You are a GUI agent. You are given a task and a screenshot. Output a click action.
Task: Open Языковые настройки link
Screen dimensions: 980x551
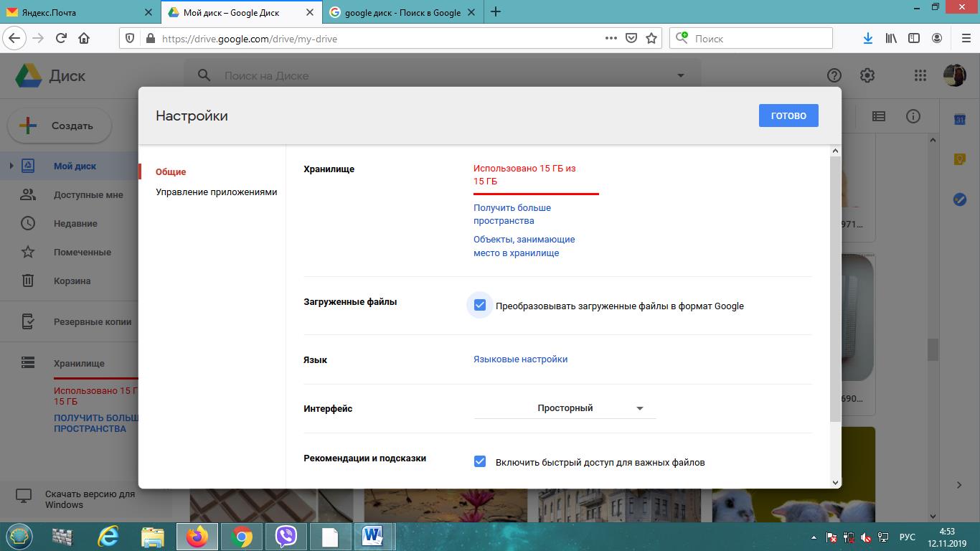pyautogui.click(x=520, y=359)
